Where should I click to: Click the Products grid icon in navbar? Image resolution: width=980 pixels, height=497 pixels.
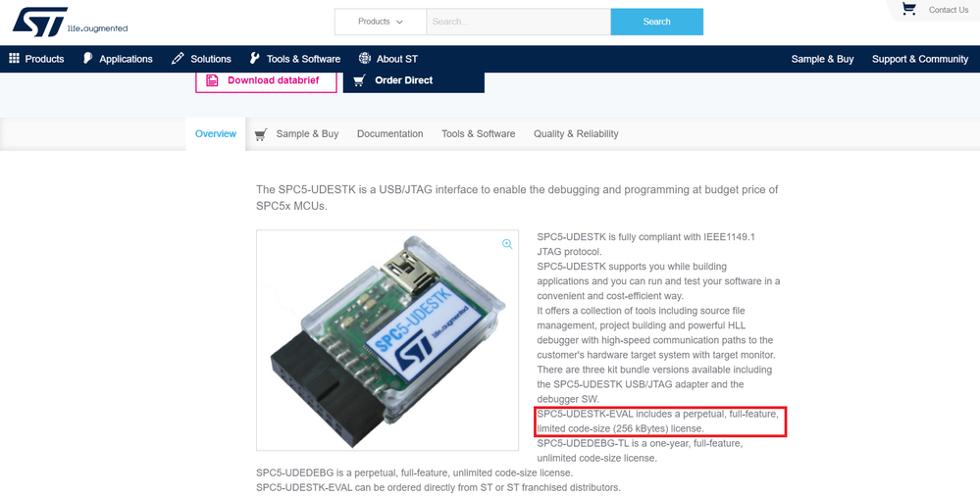tap(15, 58)
